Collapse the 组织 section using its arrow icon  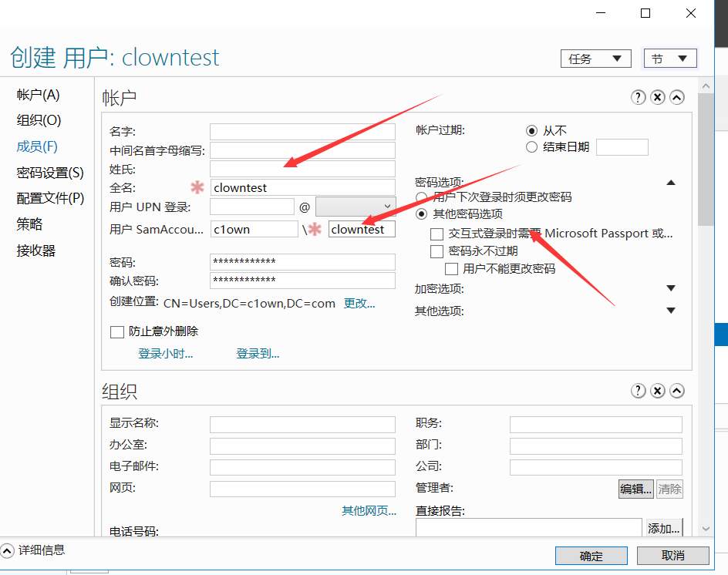coord(676,391)
